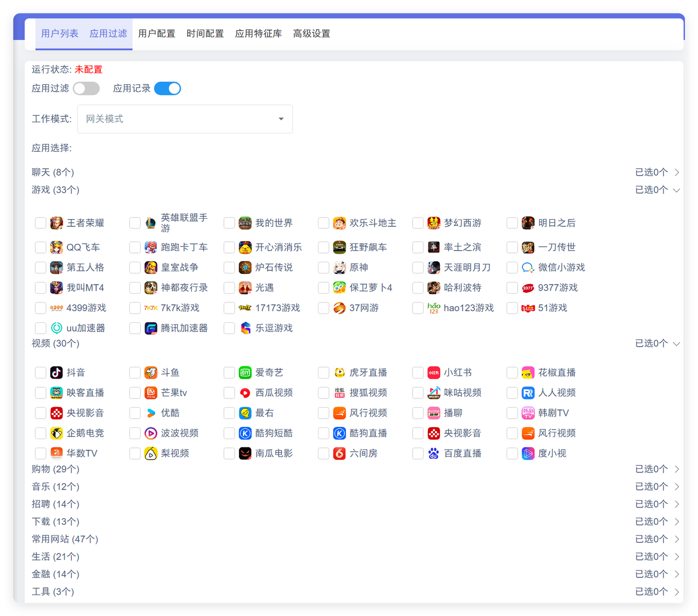Image resolution: width=698 pixels, height=616 pixels.
Task: Turn off the 应用记录 switch
Action: click(167, 89)
